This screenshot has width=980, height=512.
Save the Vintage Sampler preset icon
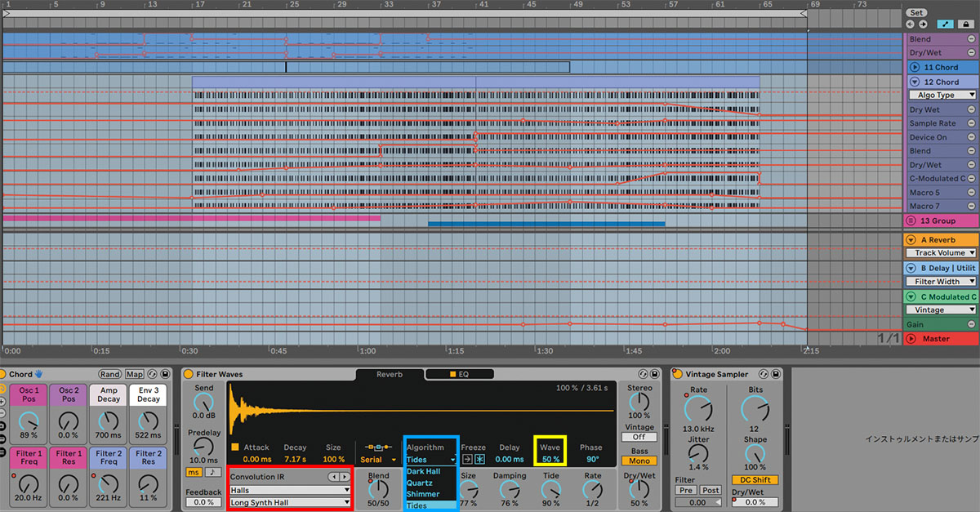pos(777,374)
